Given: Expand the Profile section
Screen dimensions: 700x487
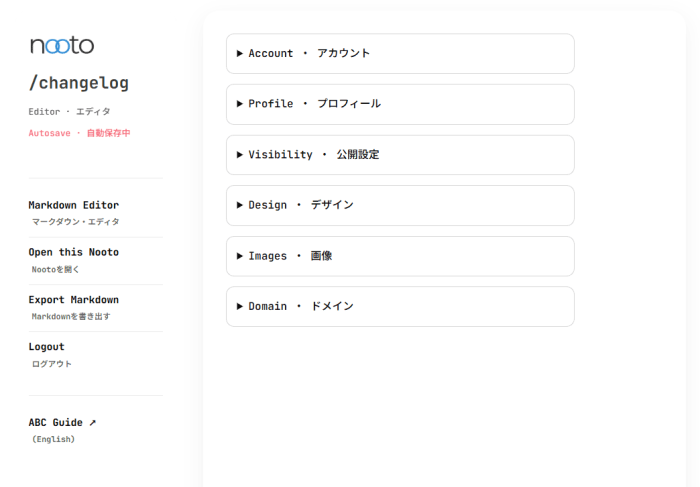Looking at the screenshot, I should pyautogui.click(x=400, y=104).
